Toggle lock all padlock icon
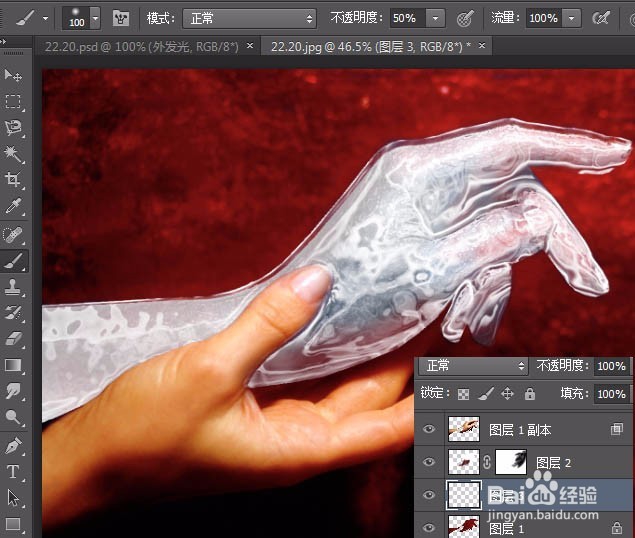The width and height of the screenshot is (635, 538). [x=530, y=394]
